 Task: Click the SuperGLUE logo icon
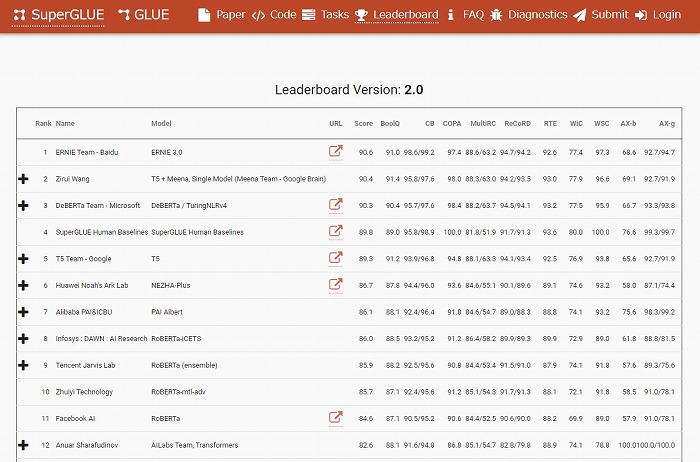(19, 15)
